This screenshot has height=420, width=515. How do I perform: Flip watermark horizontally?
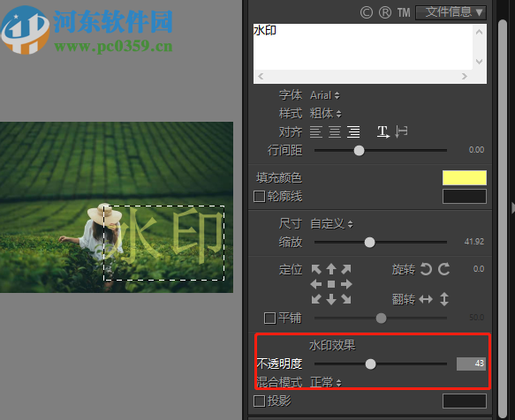pyautogui.click(x=426, y=299)
